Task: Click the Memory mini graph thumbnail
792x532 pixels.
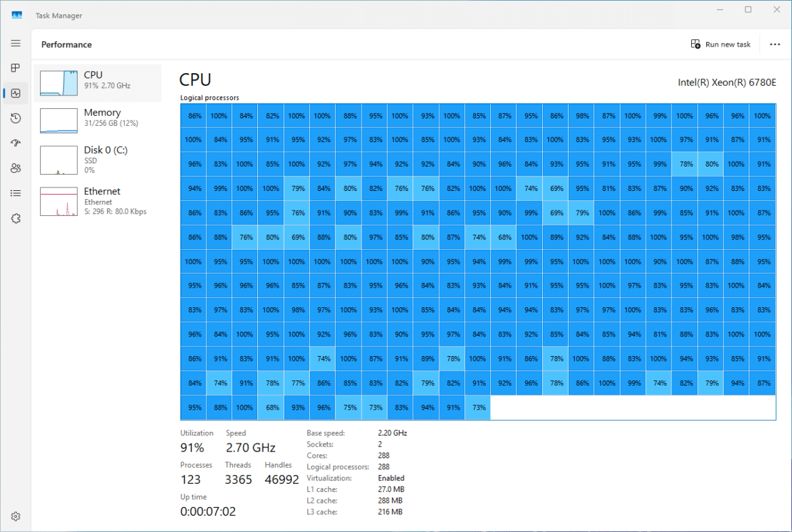Action: [59, 120]
